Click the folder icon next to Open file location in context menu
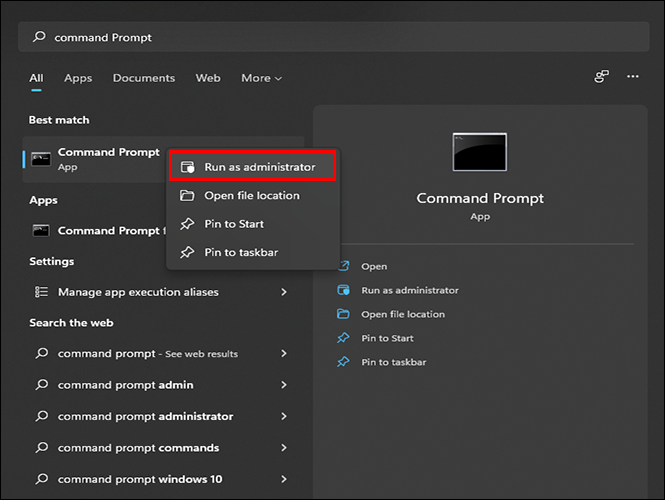The image size is (665, 500). coord(187,196)
